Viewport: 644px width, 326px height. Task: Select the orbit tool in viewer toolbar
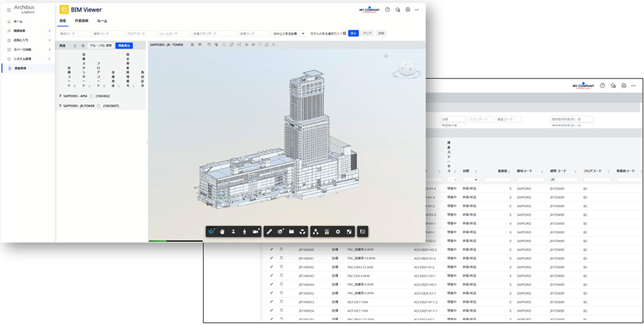(211, 231)
